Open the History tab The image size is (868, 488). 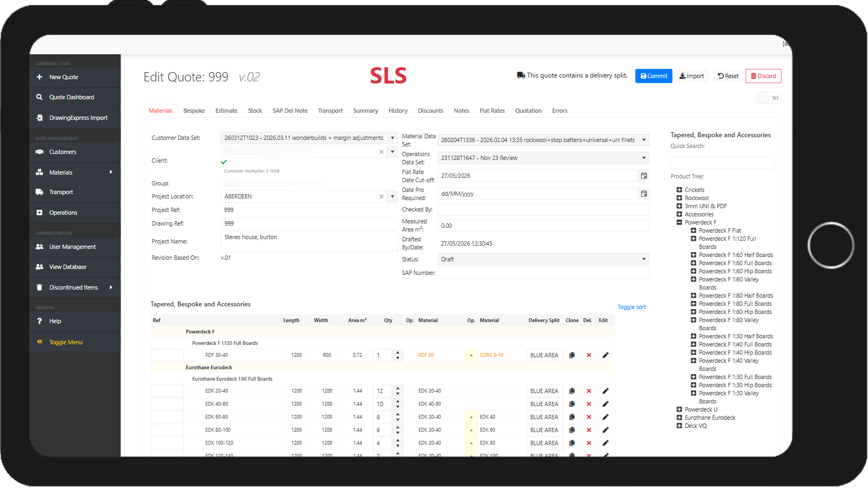point(398,111)
